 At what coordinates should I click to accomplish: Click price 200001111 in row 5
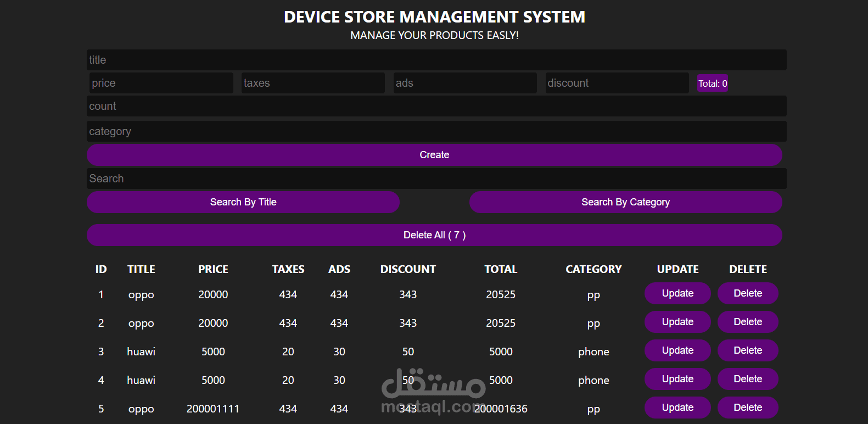[x=213, y=409]
